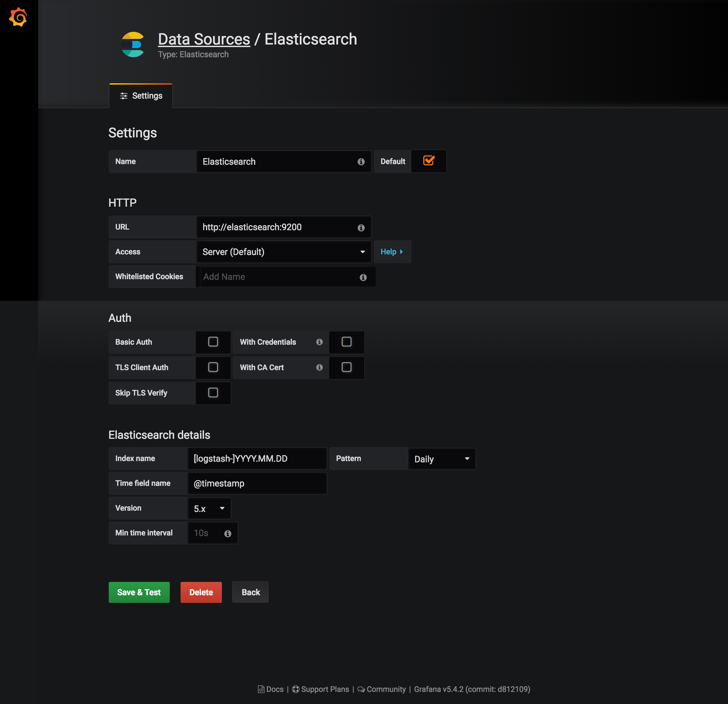Click the Elasticsearch logo icon
The height and width of the screenshot is (704, 728).
pyautogui.click(x=133, y=45)
